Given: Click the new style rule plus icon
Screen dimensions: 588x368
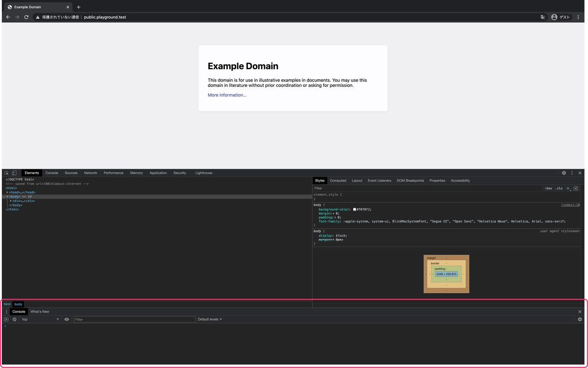Looking at the screenshot, I should pyautogui.click(x=568, y=188).
